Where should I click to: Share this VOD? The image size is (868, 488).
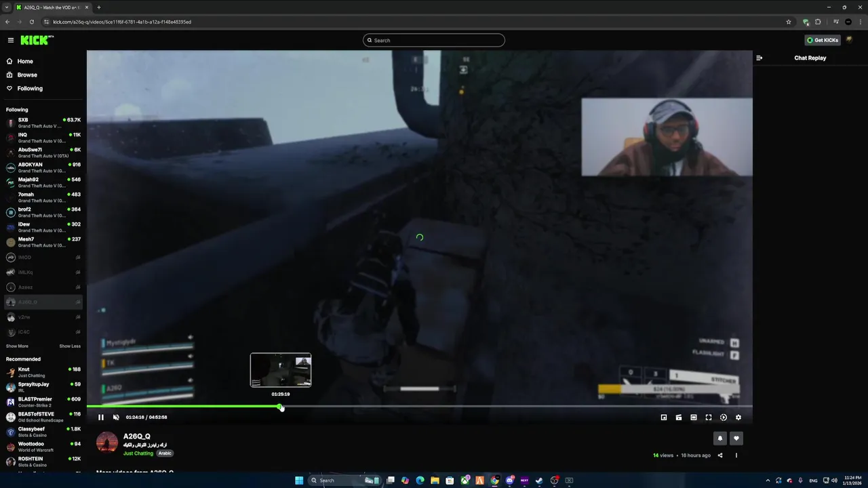point(720,455)
